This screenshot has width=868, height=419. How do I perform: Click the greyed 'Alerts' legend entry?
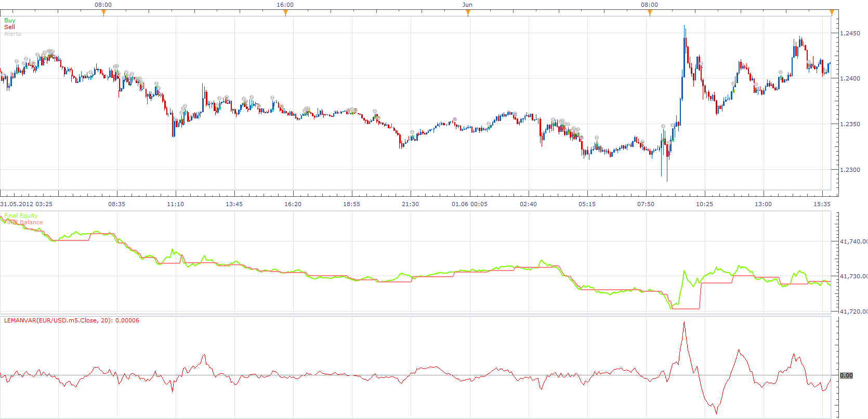13,34
